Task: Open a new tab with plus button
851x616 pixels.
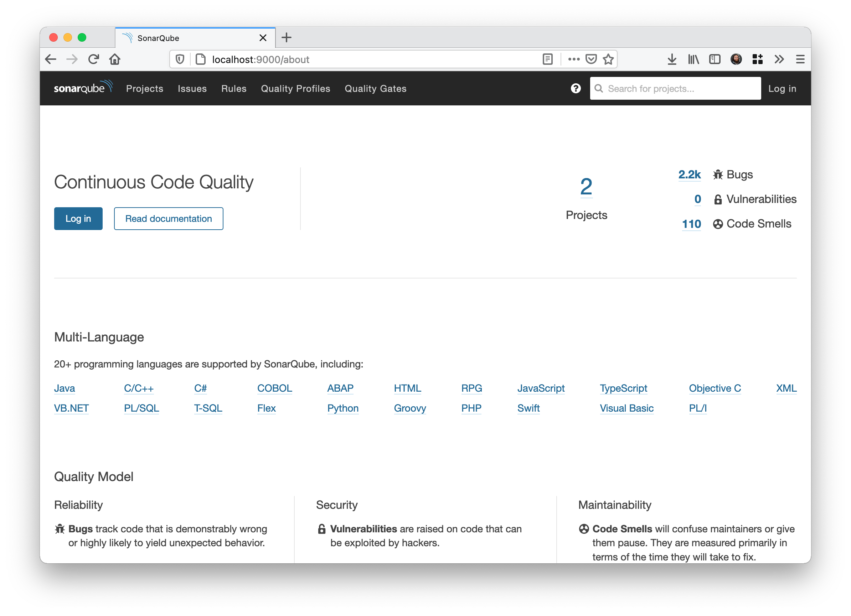Action: (x=286, y=37)
